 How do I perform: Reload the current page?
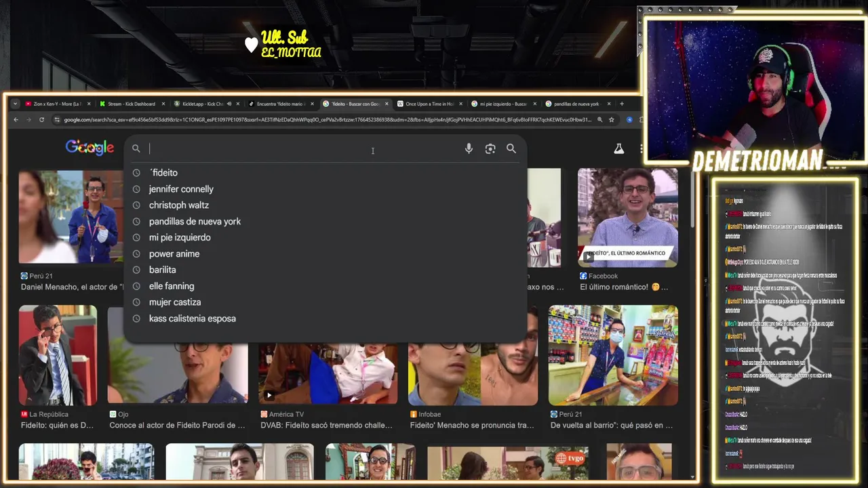coord(41,120)
